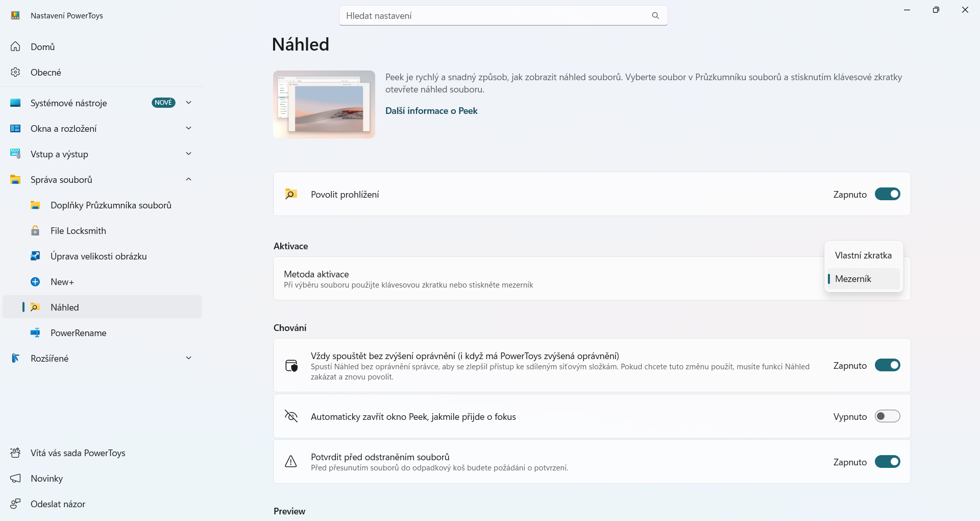Collapse the Správa souborů section
The width and height of the screenshot is (980, 521).
(x=188, y=179)
